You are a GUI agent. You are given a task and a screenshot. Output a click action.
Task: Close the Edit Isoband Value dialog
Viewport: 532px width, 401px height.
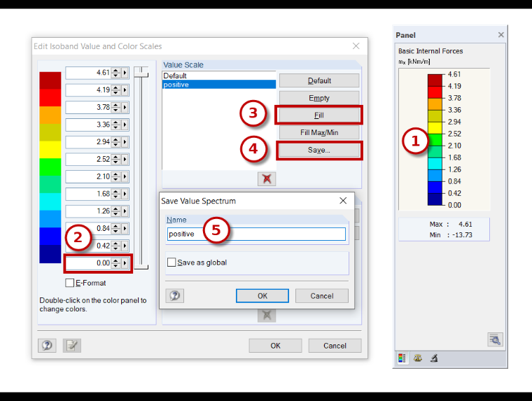click(x=356, y=45)
